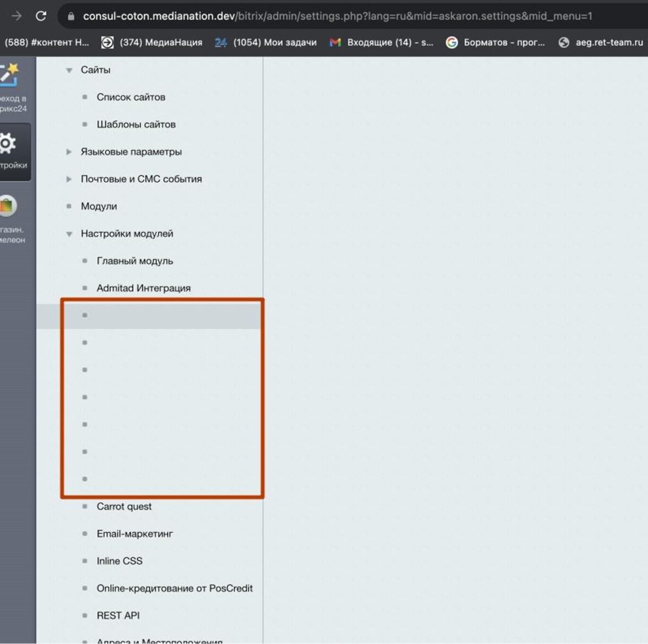Open the Bitrix24 wand icon in sidebar
The width and height of the screenshot is (648, 644).
click(9, 75)
